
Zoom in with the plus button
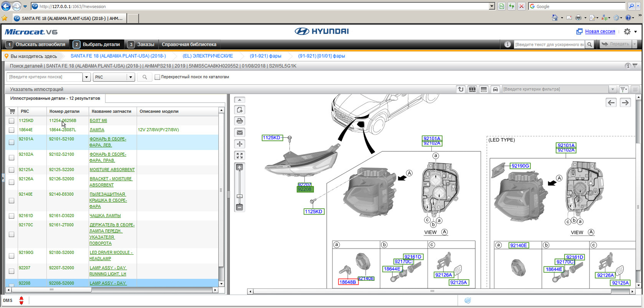[239, 167]
